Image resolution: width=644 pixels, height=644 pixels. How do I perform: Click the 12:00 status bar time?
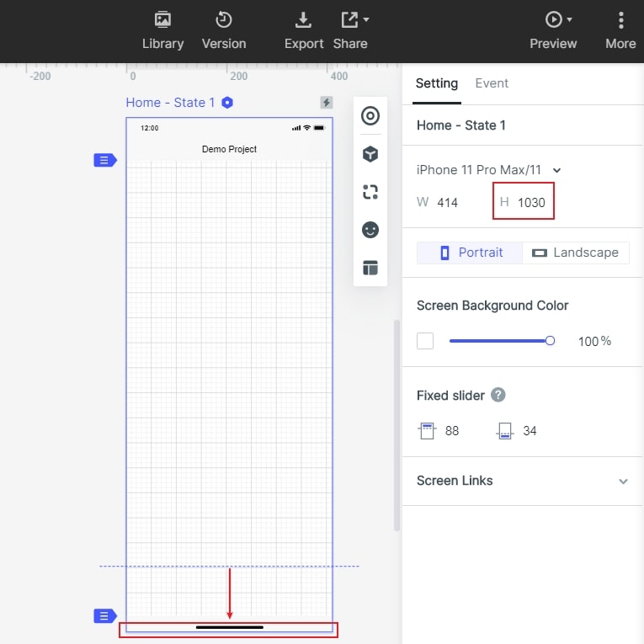tap(150, 128)
